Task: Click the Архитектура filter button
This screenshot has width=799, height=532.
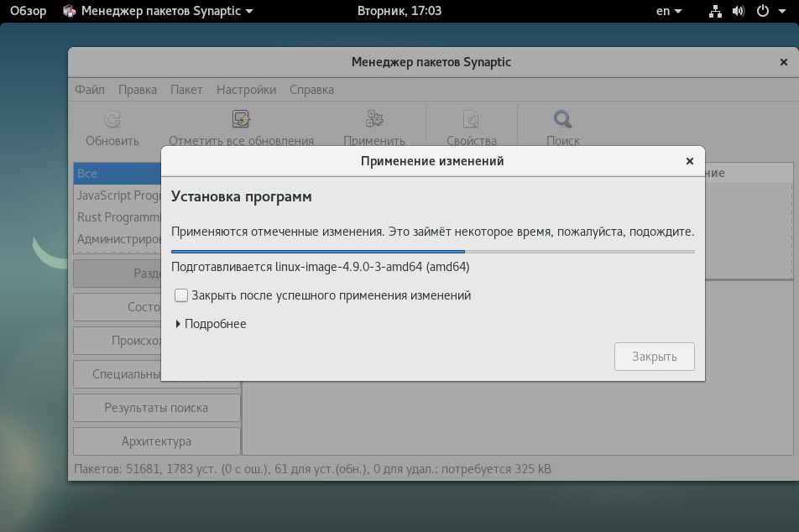Action: click(156, 441)
